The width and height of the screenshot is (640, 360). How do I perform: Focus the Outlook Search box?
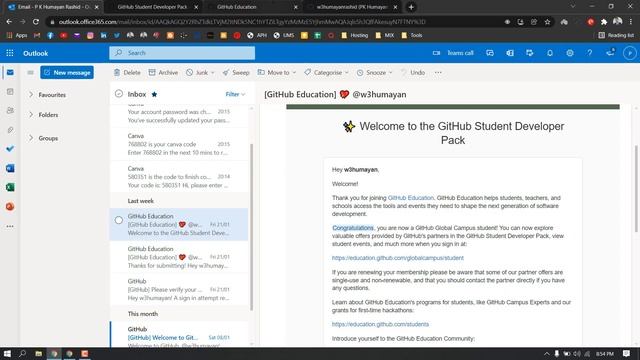[182, 53]
